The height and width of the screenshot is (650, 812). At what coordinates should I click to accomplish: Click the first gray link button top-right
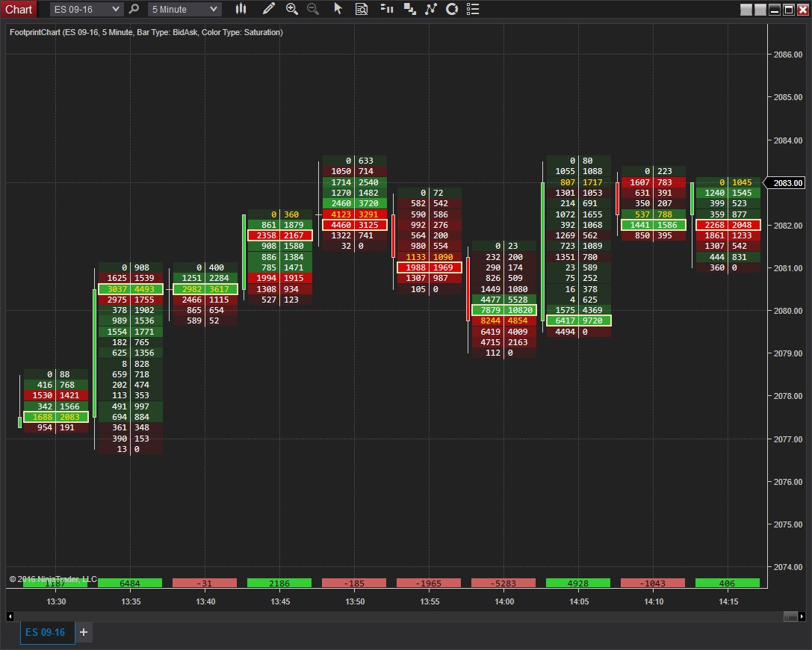tap(746, 10)
